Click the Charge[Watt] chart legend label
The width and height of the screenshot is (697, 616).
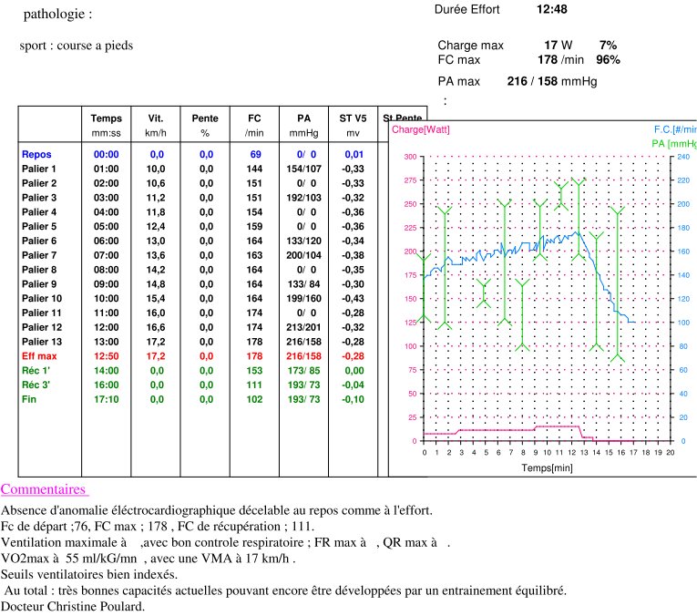(420, 130)
